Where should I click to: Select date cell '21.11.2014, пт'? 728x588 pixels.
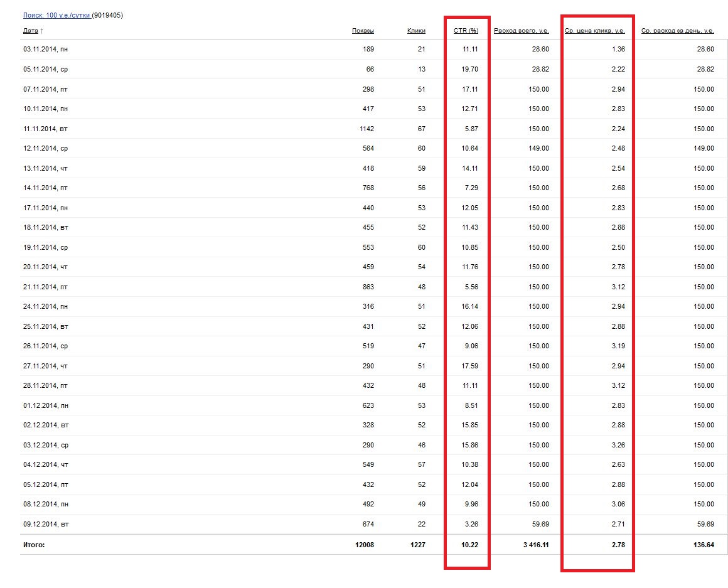pyautogui.click(x=45, y=287)
